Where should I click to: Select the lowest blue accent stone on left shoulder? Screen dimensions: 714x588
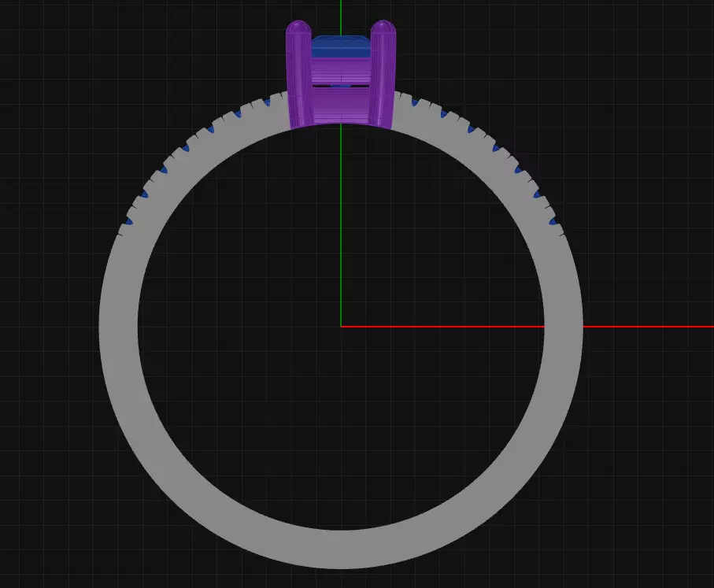pos(129,222)
